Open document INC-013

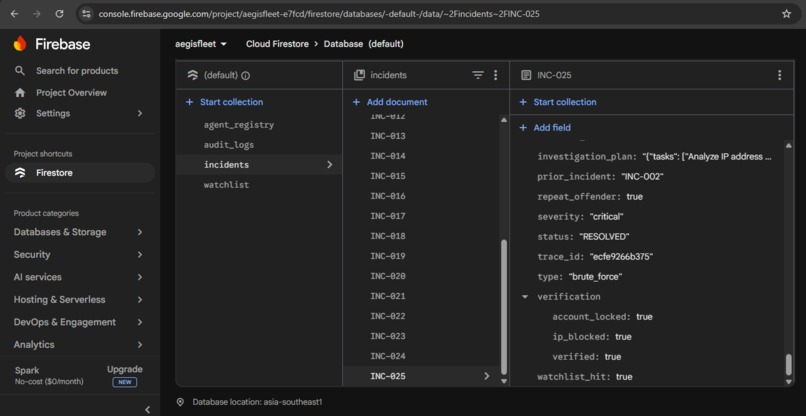pos(388,136)
